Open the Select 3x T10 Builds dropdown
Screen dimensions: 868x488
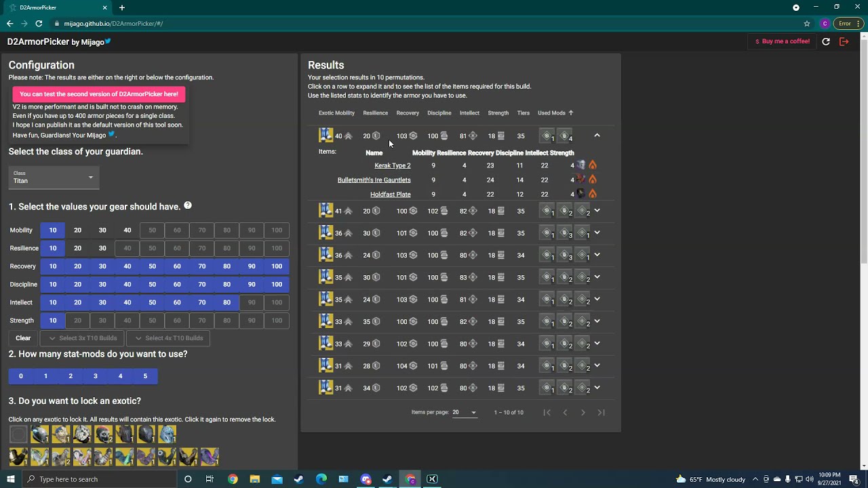point(83,338)
